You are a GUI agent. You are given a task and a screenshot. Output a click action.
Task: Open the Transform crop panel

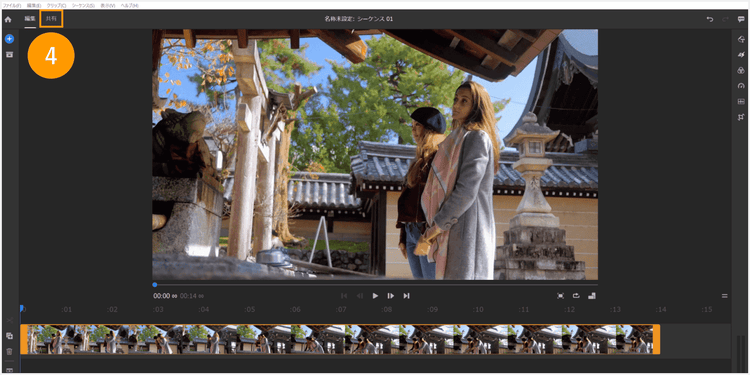[x=741, y=117]
